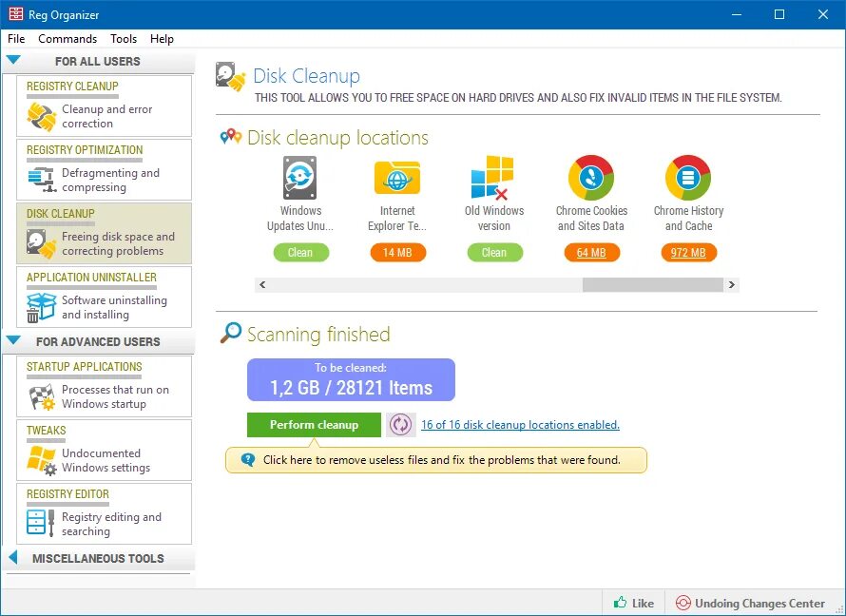Toggle the Internet Explorer cleanup location

397,252
